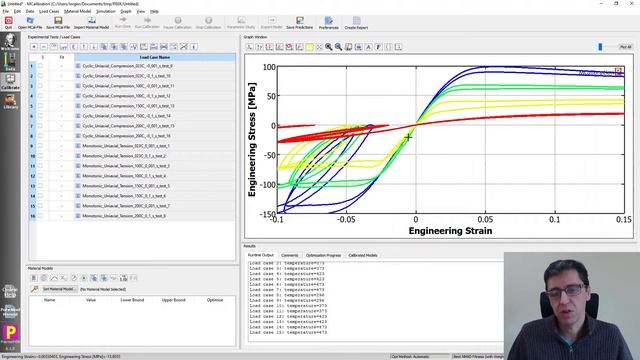Click the add load case plus icon
This screenshot has height=360, width=640.
click(34, 47)
